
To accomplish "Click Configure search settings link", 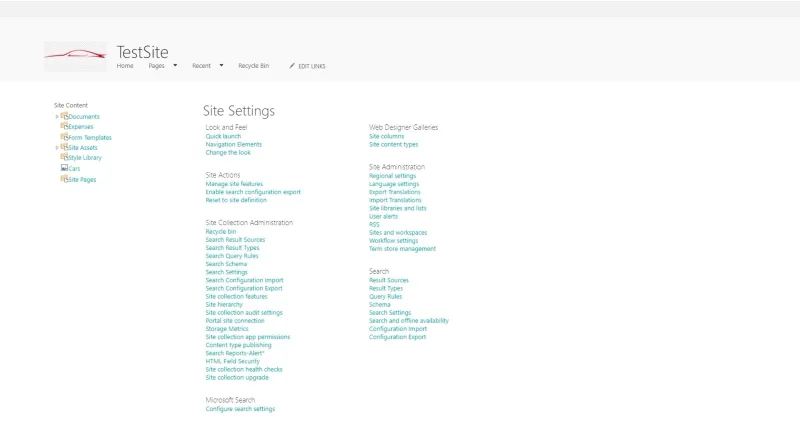I will tap(240, 409).
